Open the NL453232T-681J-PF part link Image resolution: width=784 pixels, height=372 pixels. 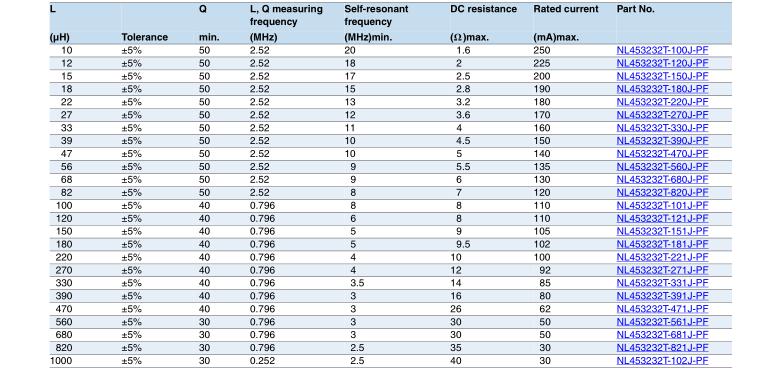tap(662, 335)
